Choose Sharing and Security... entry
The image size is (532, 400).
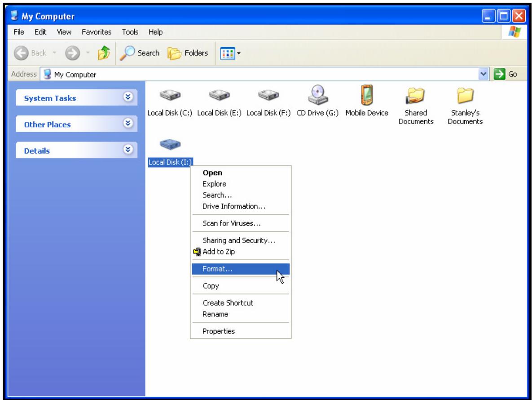click(241, 240)
